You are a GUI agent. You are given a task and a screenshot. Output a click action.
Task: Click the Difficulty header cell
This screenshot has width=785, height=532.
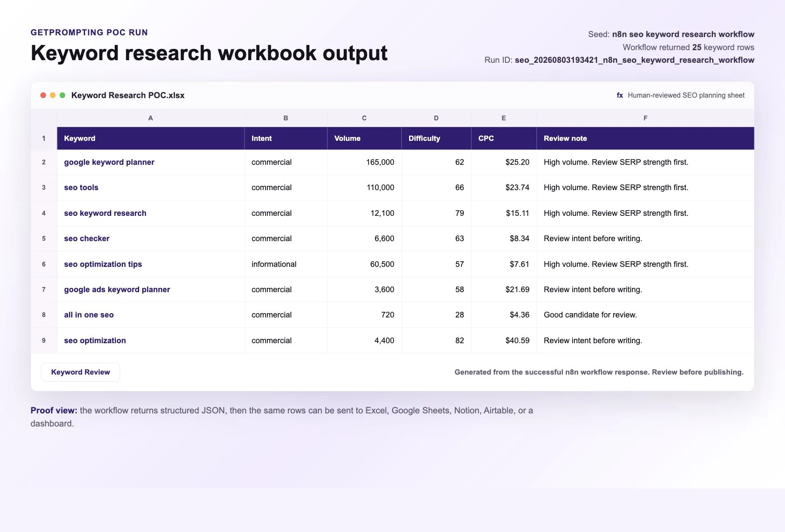[x=436, y=138]
